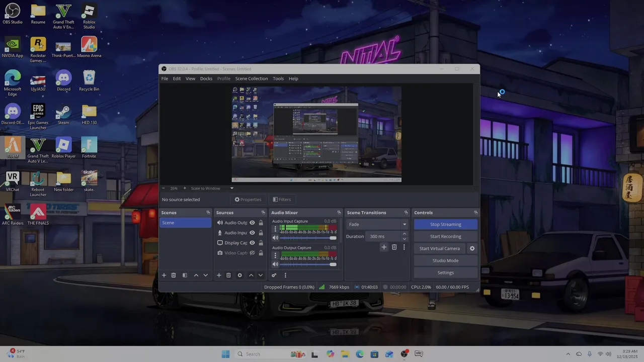Move scene down arrow in Scenes panel

pos(205,276)
